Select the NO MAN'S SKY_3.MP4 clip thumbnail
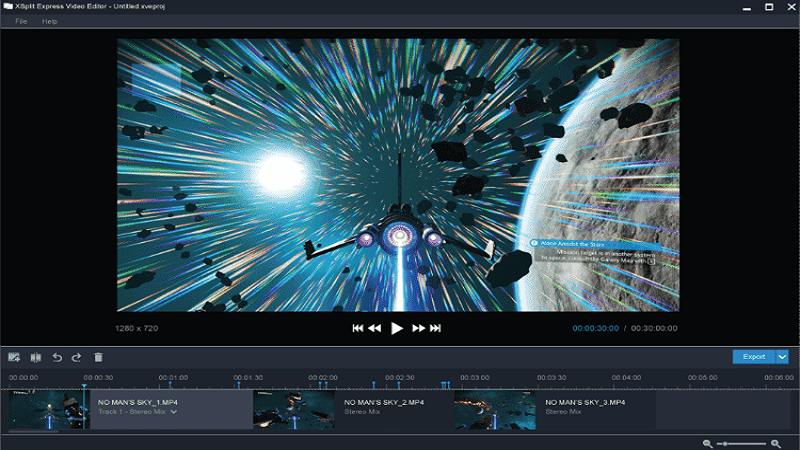 [x=494, y=408]
